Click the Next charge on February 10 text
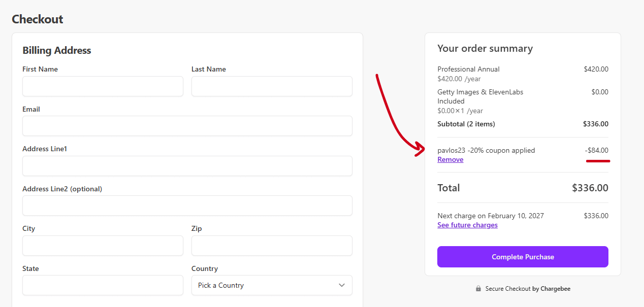This screenshot has height=307, width=644. [x=490, y=216]
